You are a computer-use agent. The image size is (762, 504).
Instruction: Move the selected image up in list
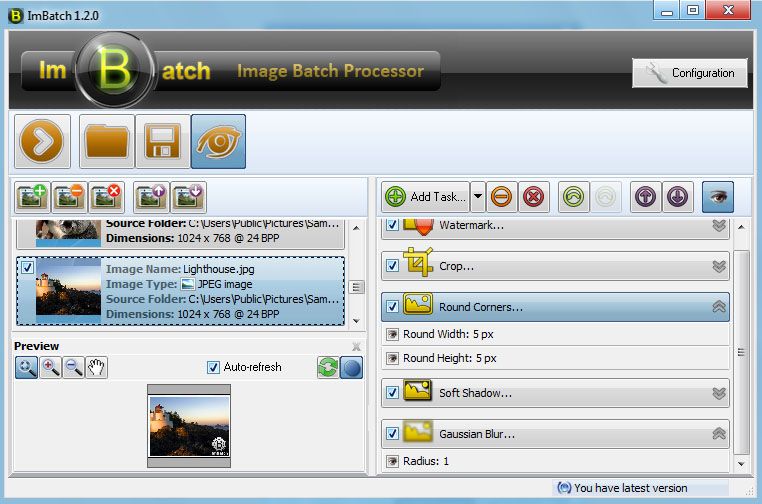(152, 196)
